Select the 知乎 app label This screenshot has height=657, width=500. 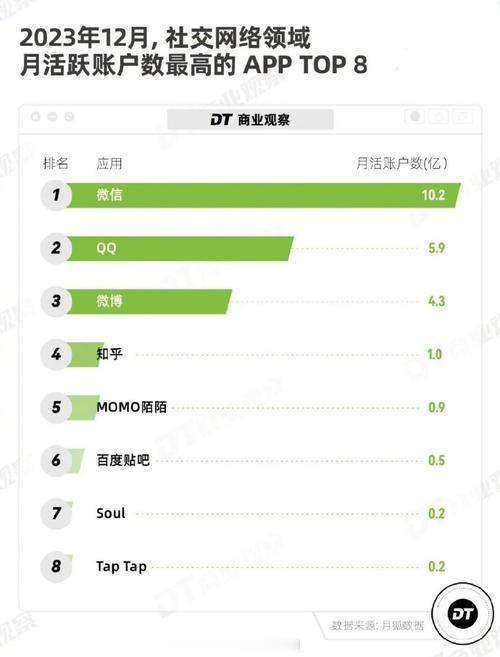(109, 354)
